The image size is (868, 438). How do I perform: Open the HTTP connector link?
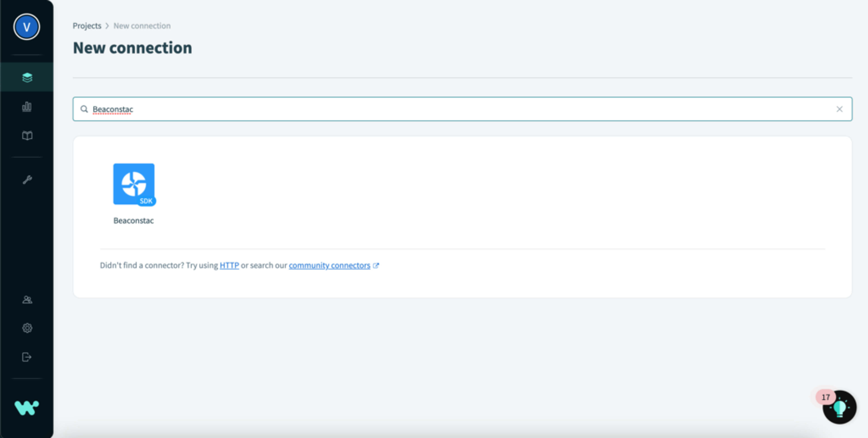click(x=229, y=265)
